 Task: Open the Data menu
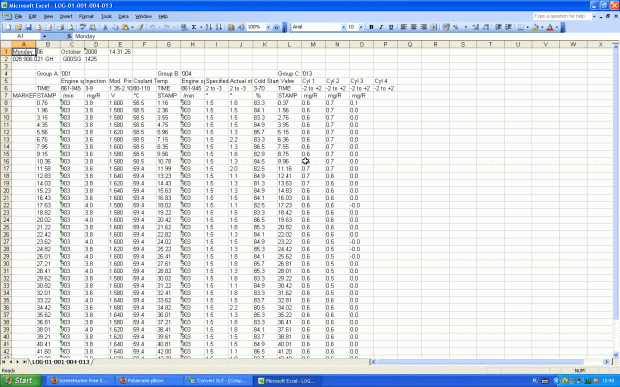[x=123, y=16]
